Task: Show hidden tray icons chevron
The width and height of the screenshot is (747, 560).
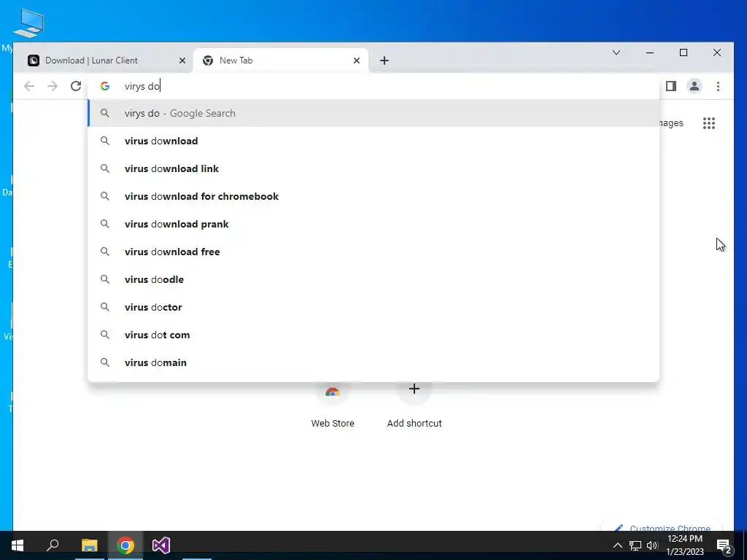Action: pyautogui.click(x=617, y=545)
